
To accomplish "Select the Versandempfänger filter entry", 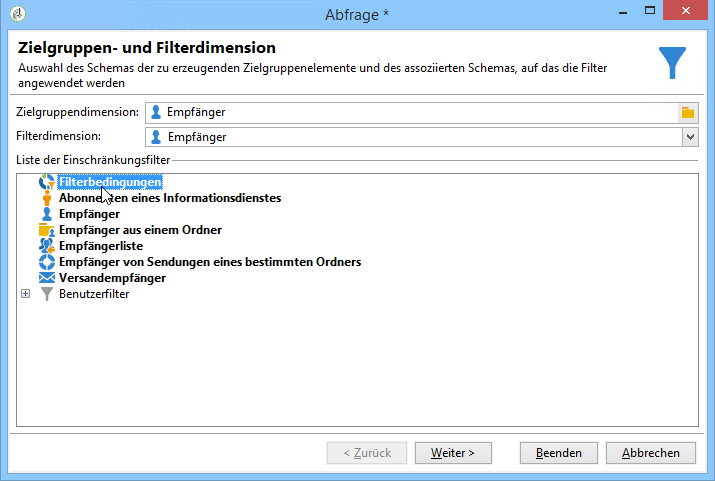I will pos(112,278).
